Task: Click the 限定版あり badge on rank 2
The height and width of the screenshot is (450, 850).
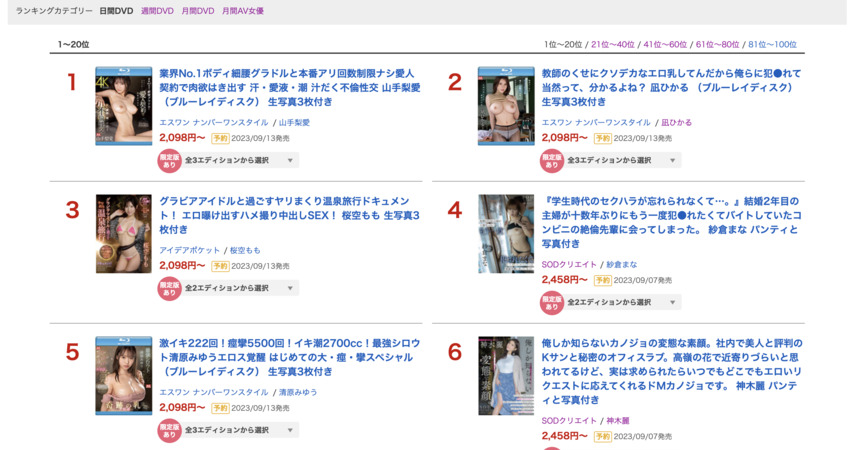Action: pyautogui.click(x=552, y=160)
